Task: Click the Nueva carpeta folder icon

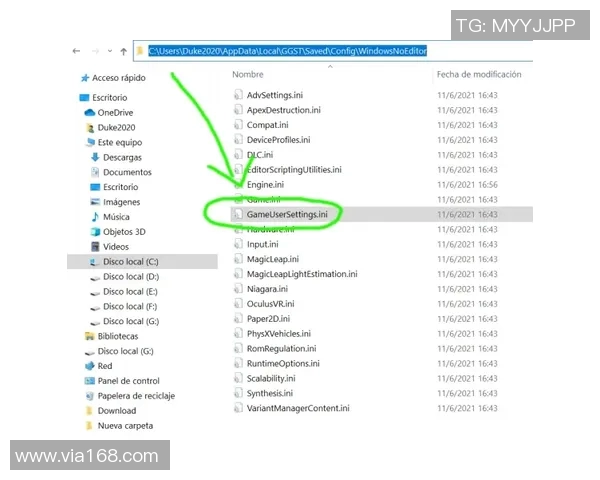Action: [89, 426]
